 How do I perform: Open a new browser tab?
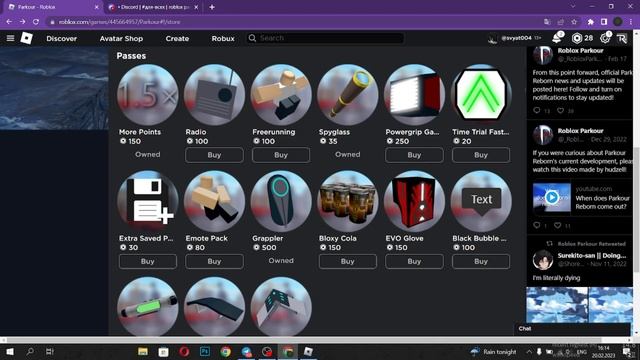(x=212, y=7)
